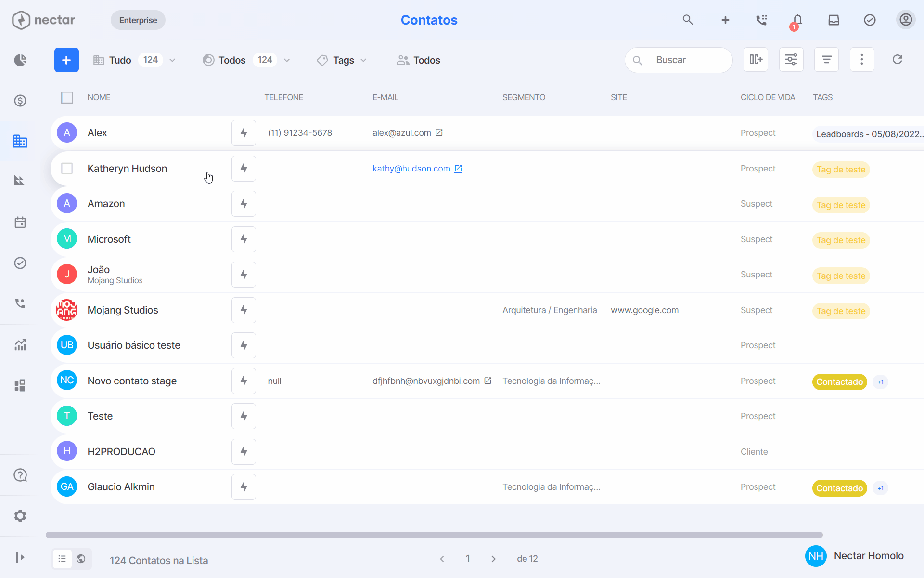Open contacts building icon in sidebar
The image size is (924, 578).
click(x=20, y=141)
